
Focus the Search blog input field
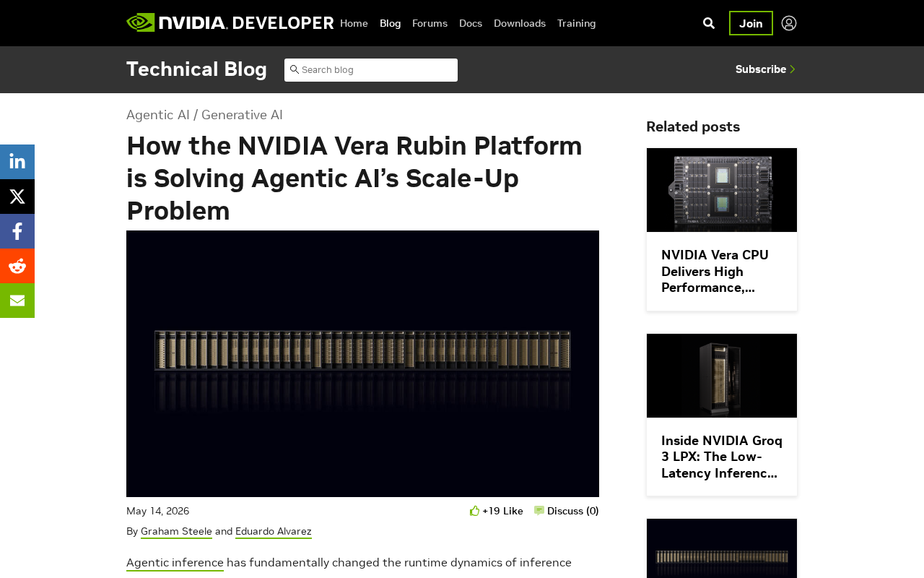tap(371, 70)
